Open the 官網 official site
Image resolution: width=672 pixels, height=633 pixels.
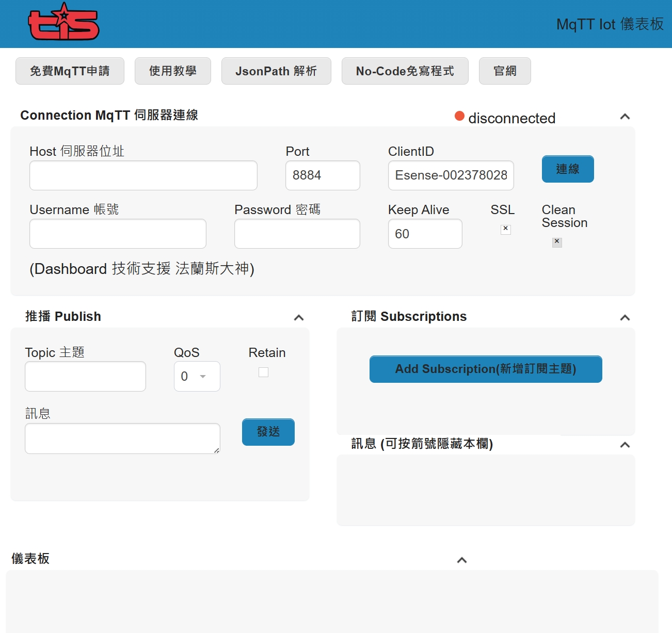(x=505, y=71)
